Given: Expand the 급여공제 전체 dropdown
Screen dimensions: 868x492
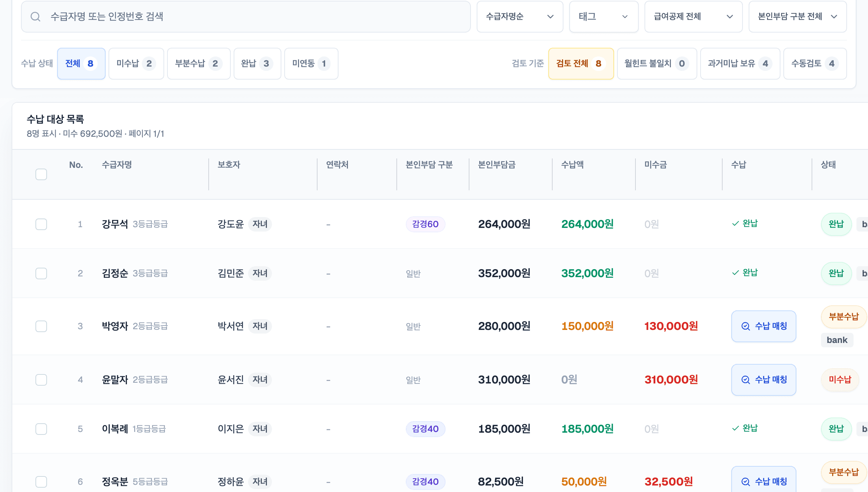Looking at the screenshot, I should coord(693,17).
